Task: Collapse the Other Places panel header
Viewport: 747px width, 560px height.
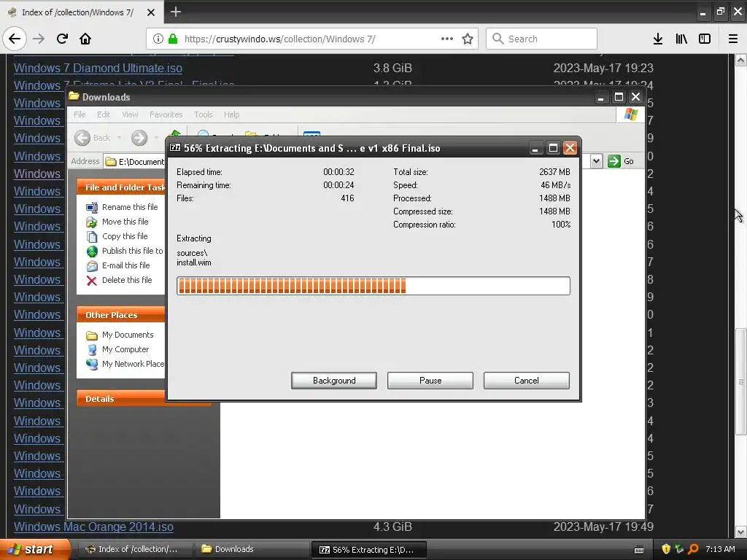Action: tap(121, 315)
